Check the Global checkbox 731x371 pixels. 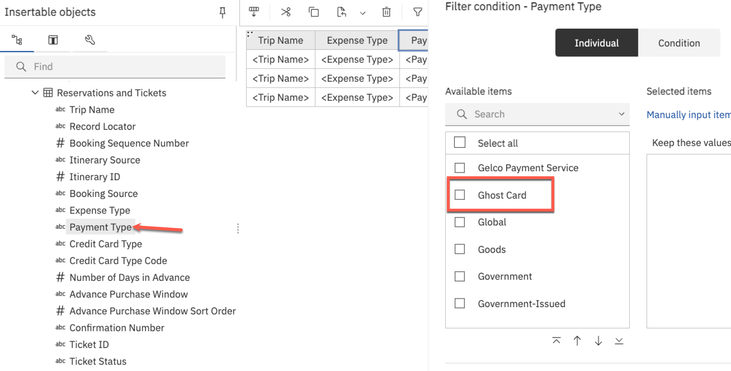(460, 222)
